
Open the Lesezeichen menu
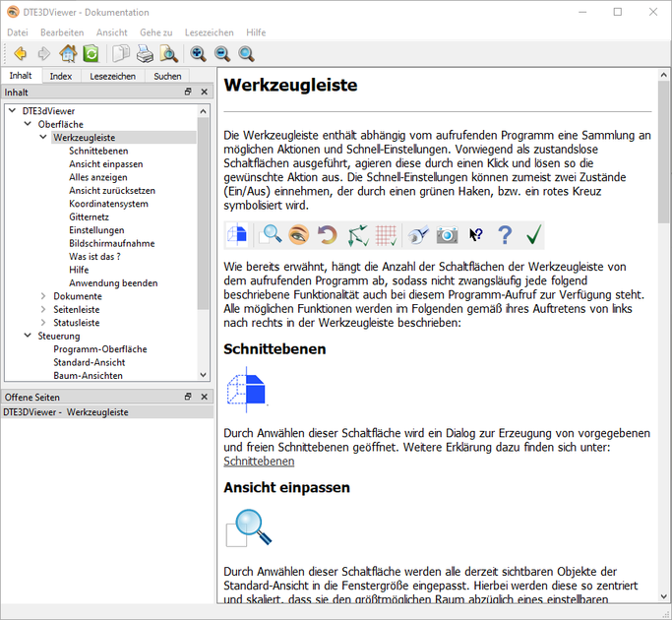pos(209,32)
